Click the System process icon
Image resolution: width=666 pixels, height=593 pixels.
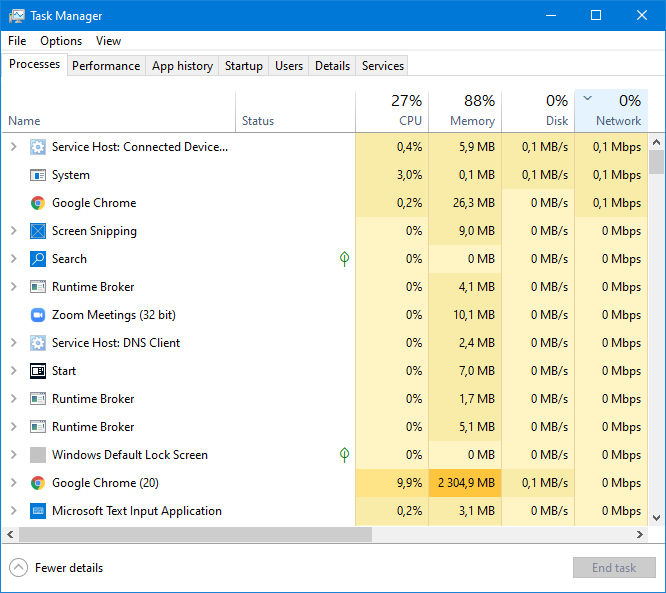(x=38, y=175)
